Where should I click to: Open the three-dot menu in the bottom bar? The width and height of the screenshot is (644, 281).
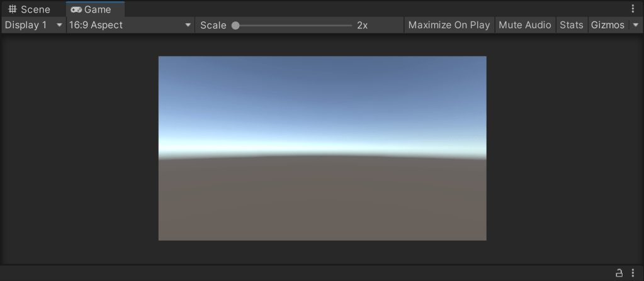tap(633, 273)
